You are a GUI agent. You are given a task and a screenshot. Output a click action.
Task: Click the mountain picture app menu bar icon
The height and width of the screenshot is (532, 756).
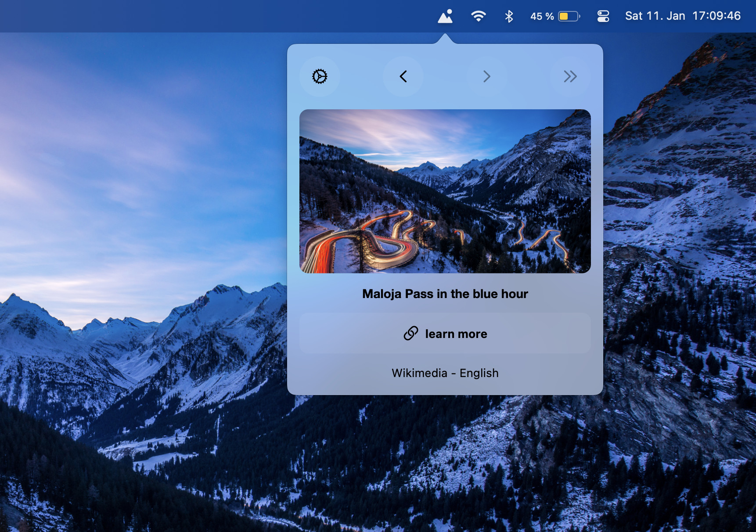(445, 16)
